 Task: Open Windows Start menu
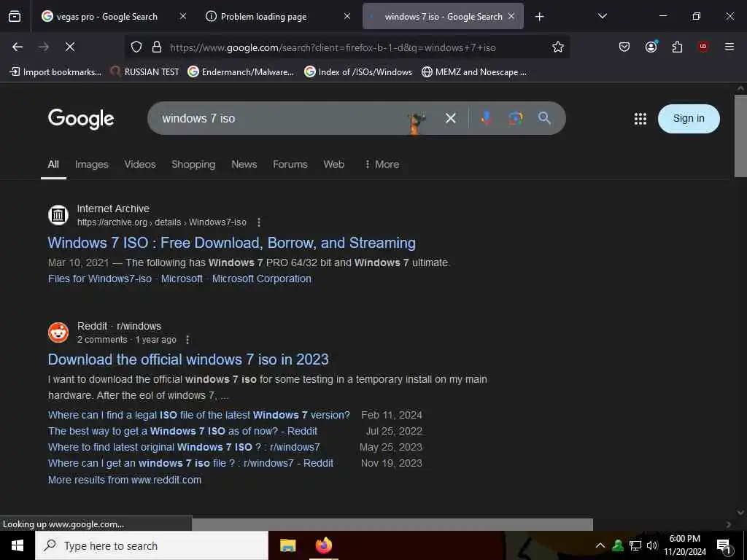coord(18,545)
